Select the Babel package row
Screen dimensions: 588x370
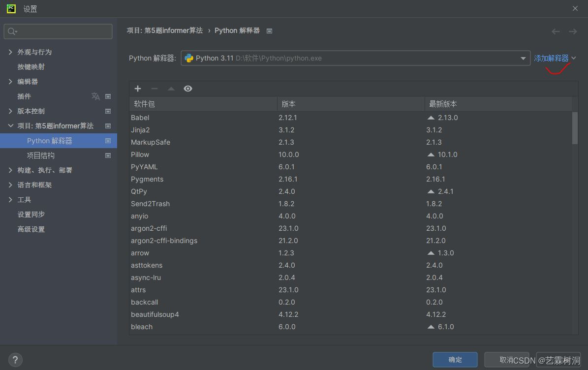(351, 118)
